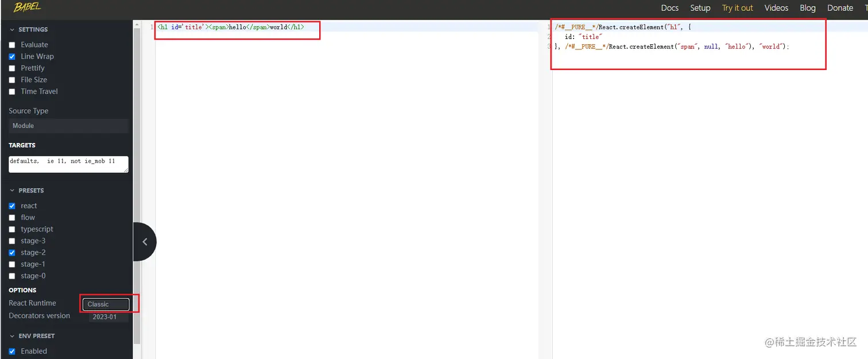Viewport: 868px width, 359px height.
Task: Enable the Prettify option
Action: [x=12, y=68]
